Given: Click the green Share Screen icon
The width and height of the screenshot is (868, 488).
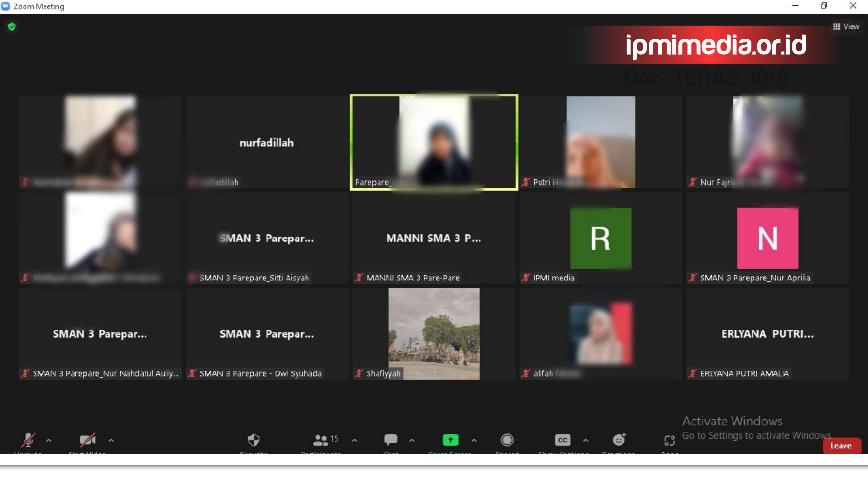Looking at the screenshot, I should pyautogui.click(x=450, y=440).
